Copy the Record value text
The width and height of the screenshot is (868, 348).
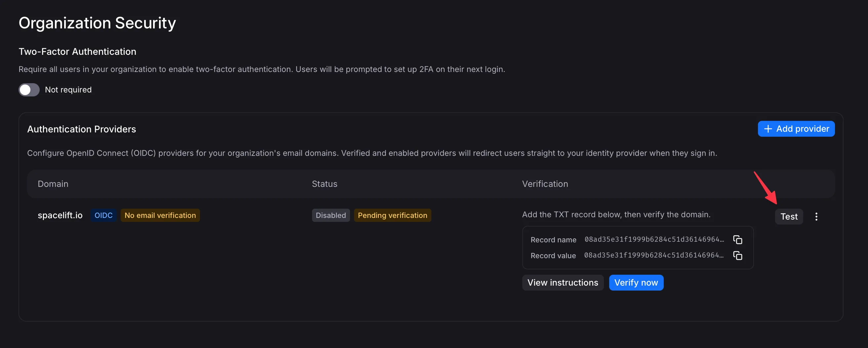[x=737, y=256]
